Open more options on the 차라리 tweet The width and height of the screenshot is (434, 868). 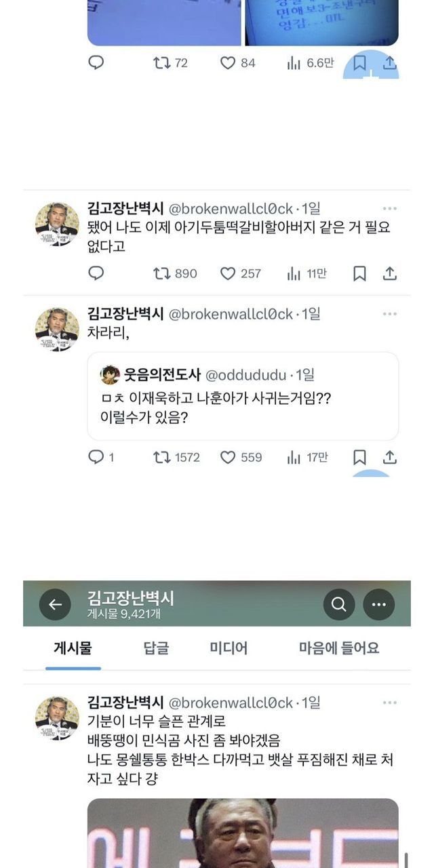(x=389, y=314)
